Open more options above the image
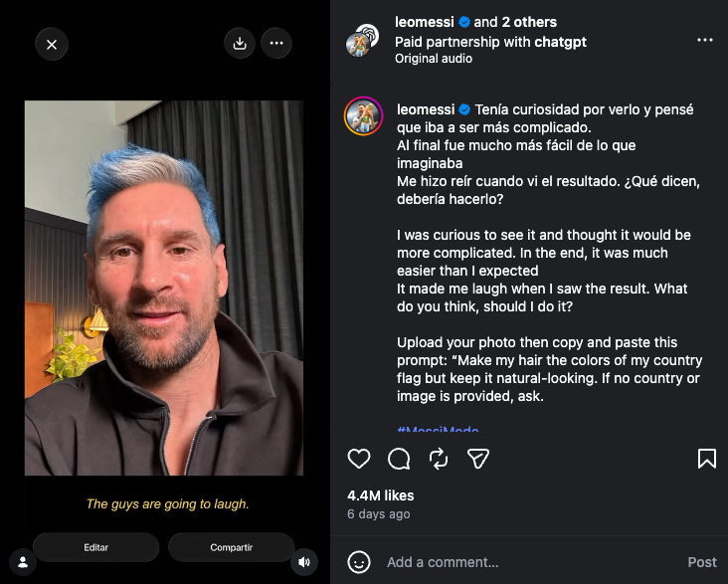The image size is (728, 584). [276, 43]
